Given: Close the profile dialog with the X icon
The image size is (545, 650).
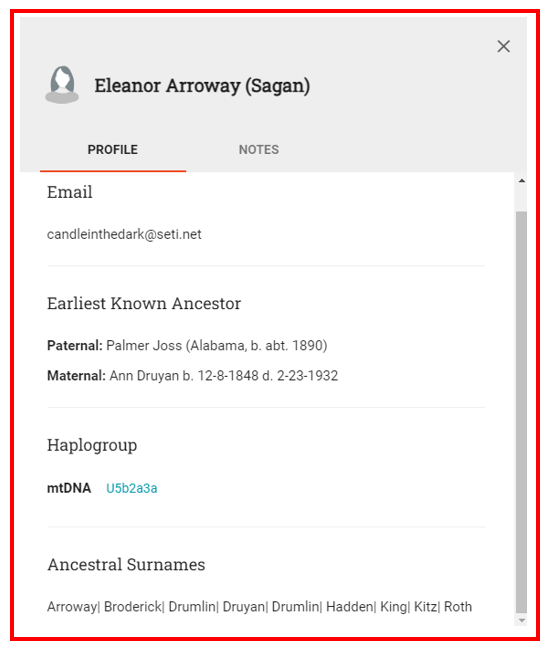Looking at the screenshot, I should pyautogui.click(x=503, y=46).
